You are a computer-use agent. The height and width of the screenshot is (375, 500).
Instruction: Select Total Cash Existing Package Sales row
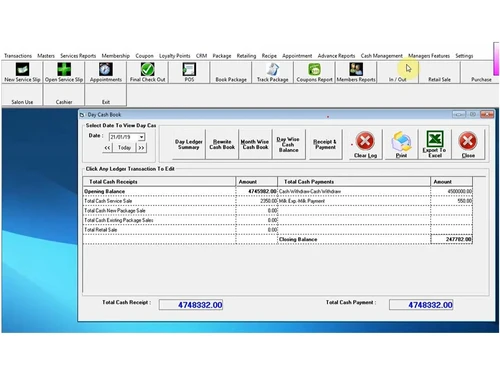click(159, 220)
